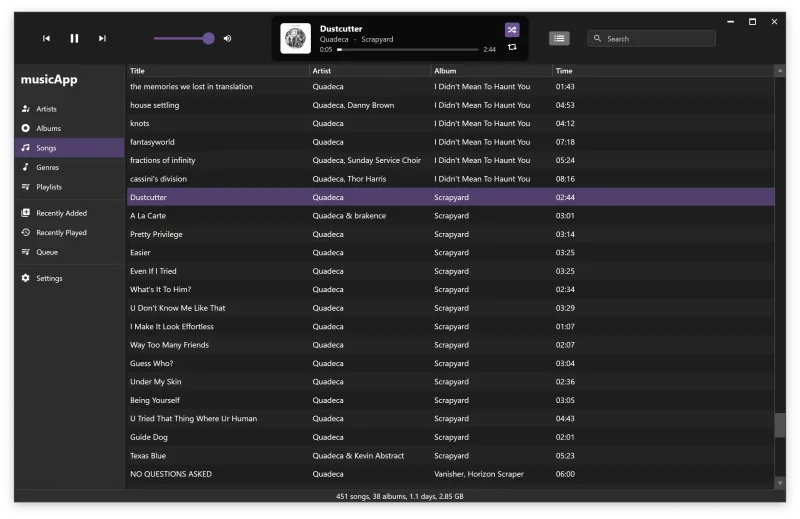
Task: Open Playlists in the sidebar
Action: 69,187
